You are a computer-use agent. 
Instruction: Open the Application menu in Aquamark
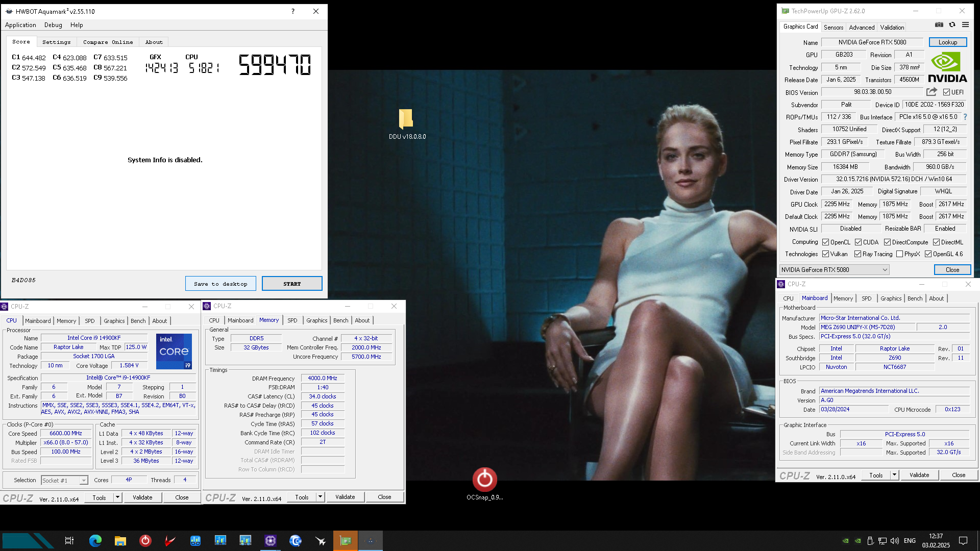point(20,25)
